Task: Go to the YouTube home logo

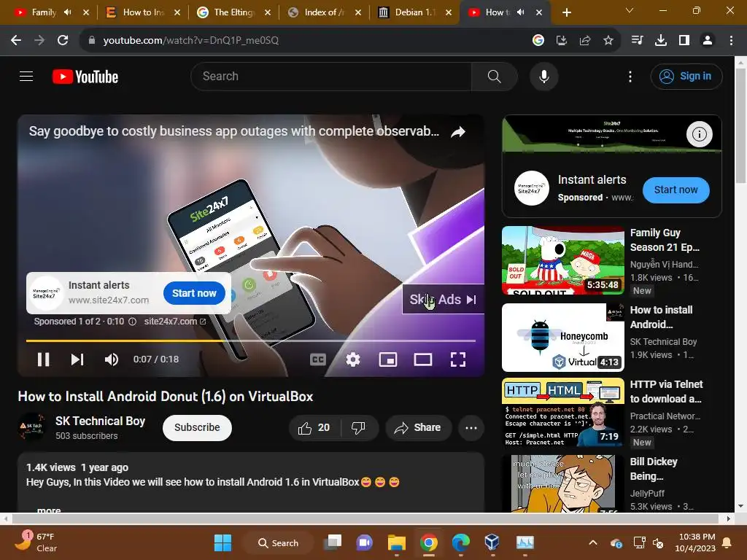Action: (x=85, y=77)
